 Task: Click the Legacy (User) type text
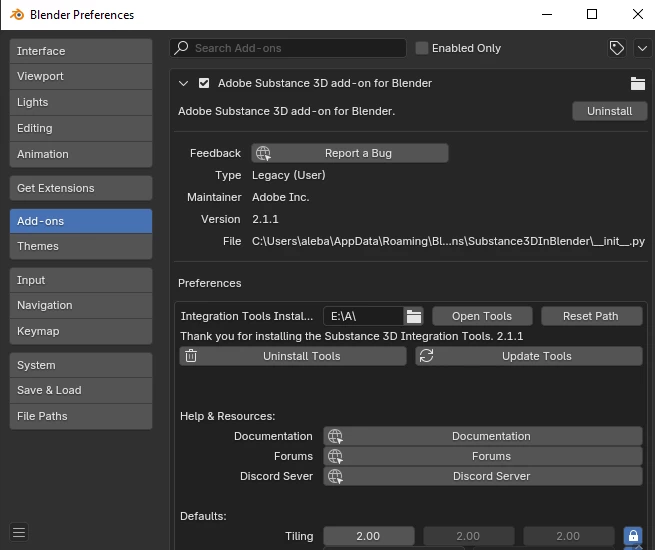289,175
